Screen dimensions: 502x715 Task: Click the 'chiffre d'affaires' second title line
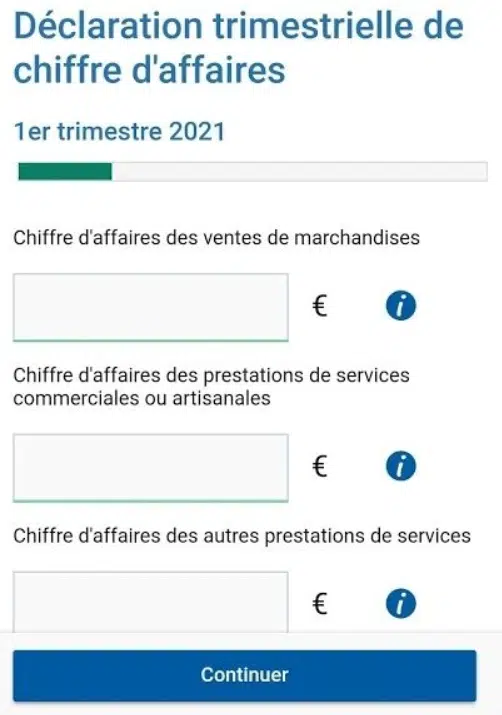(x=150, y=70)
